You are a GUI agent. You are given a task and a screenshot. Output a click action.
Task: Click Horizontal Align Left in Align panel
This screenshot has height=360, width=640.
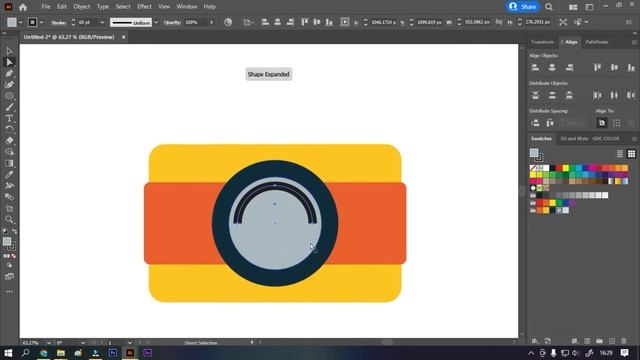click(x=535, y=67)
